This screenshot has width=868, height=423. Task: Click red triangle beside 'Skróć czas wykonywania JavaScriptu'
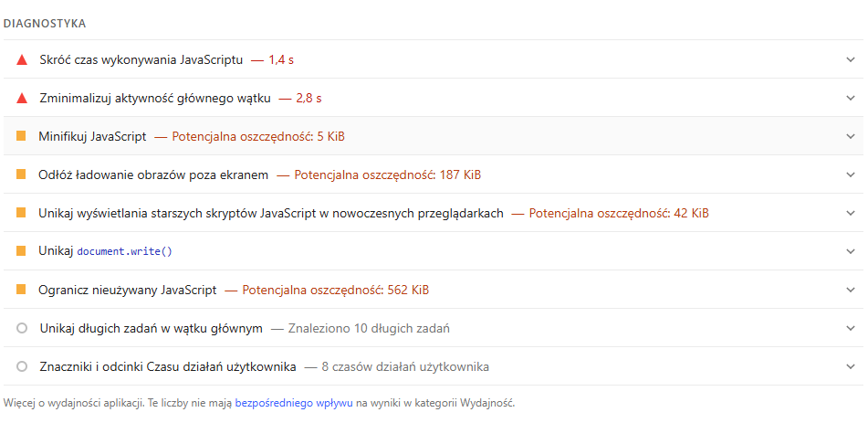click(x=22, y=60)
